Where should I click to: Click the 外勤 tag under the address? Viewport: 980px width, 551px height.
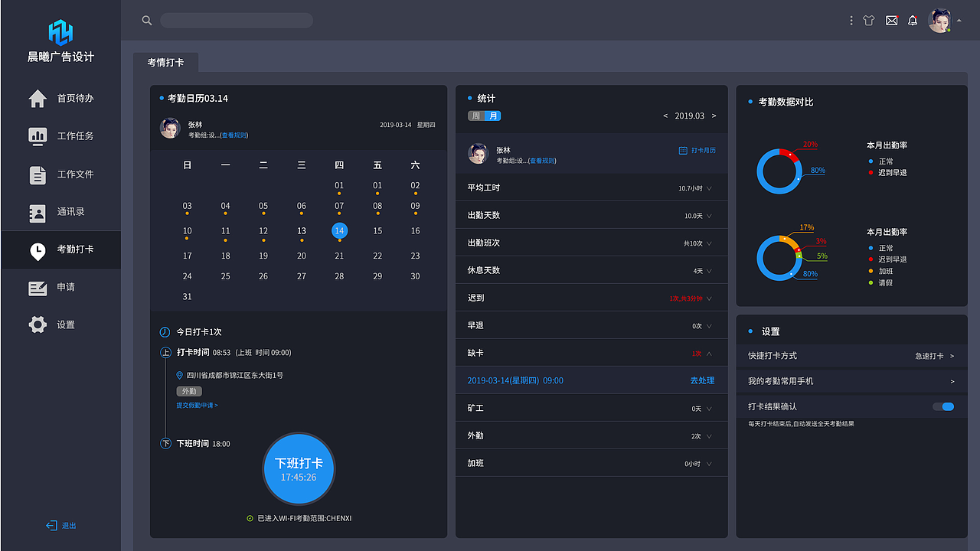(x=189, y=391)
